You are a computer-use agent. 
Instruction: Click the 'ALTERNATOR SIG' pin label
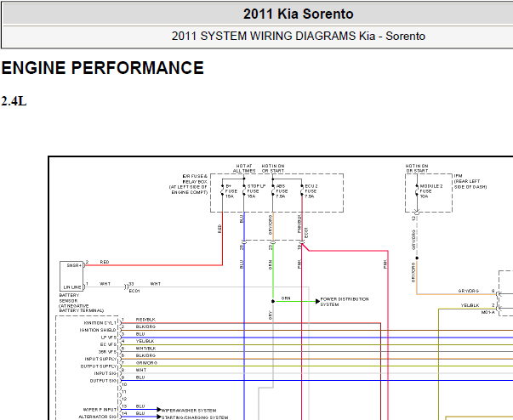click(98, 417)
